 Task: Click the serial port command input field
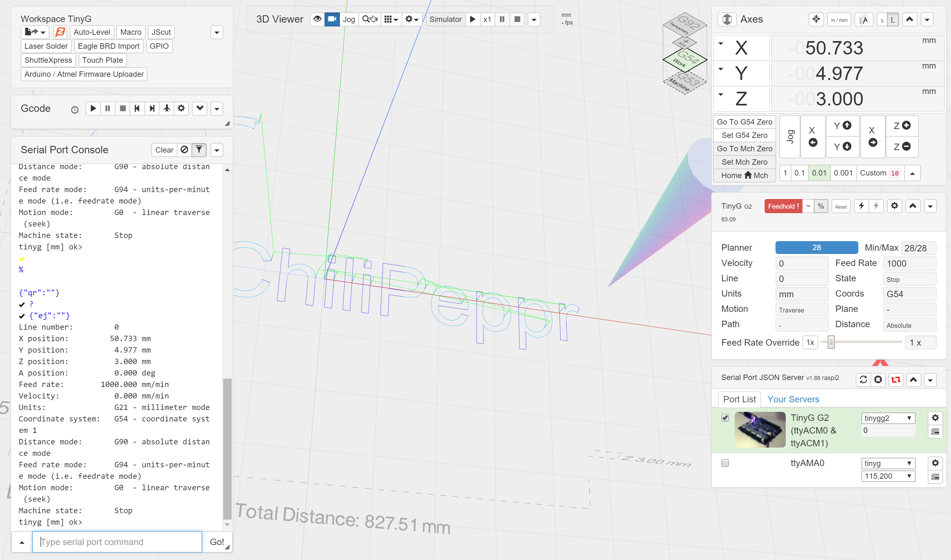pos(117,542)
